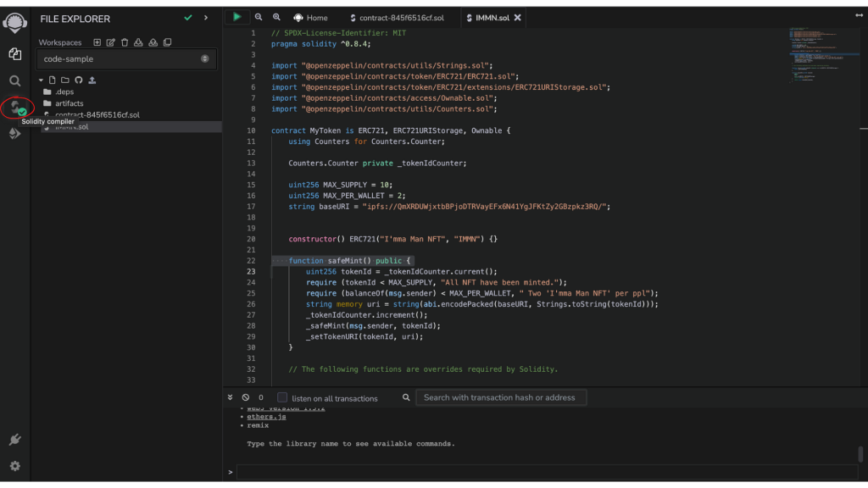Click the pending transactions counter 0

[x=261, y=397]
